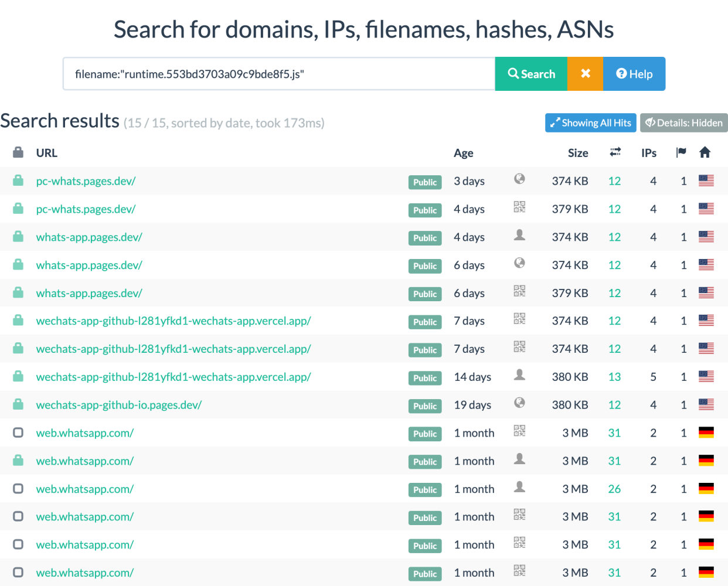This screenshot has height=586, width=728.
Task: Click the QR code icon in the pc-whats 4 days row
Action: [x=519, y=207]
